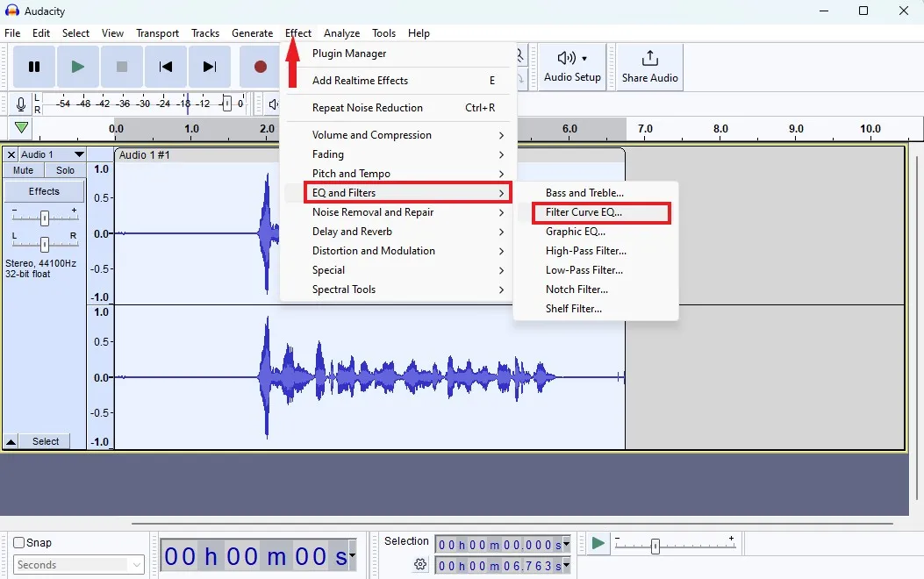This screenshot has width=924, height=579.
Task: Click the Effect menu
Action: [x=298, y=33]
